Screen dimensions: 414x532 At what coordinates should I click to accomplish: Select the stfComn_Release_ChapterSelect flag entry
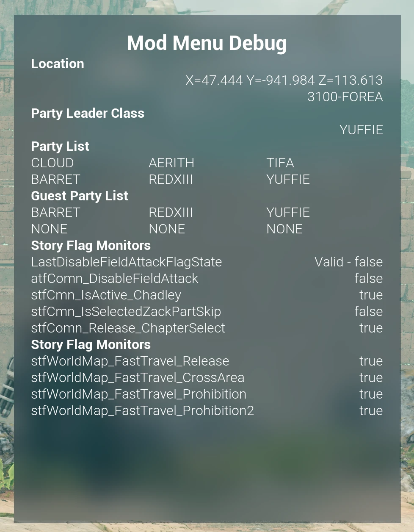coord(128,328)
